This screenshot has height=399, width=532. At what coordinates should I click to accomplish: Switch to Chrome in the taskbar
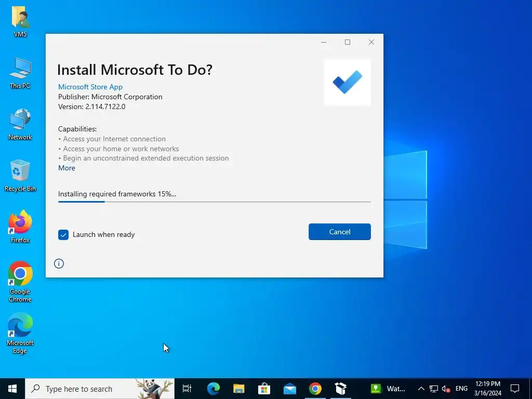315,389
